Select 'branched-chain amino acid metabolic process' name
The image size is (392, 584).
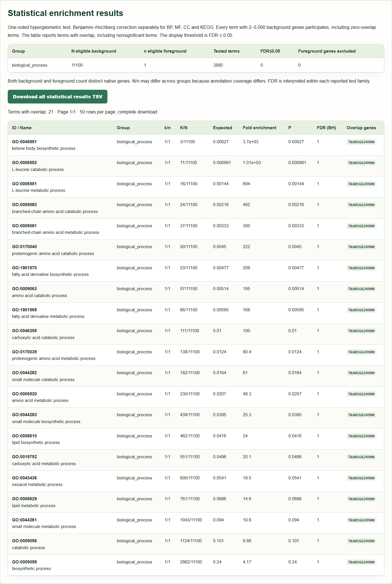(x=55, y=232)
